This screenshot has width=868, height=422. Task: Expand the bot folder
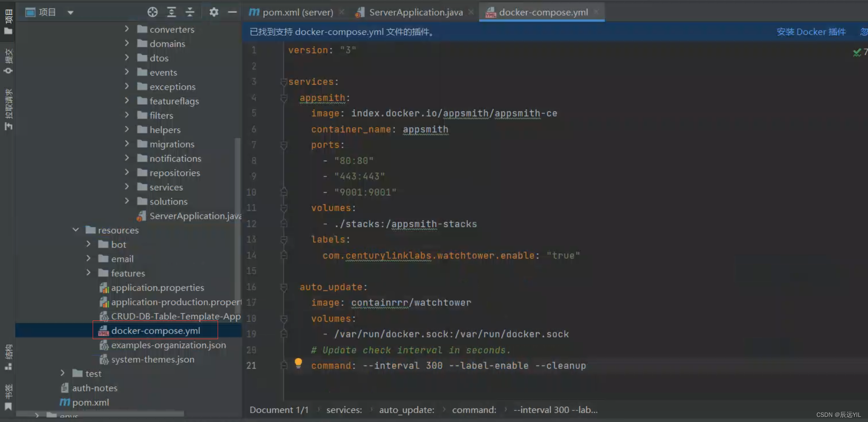click(x=88, y=244)
